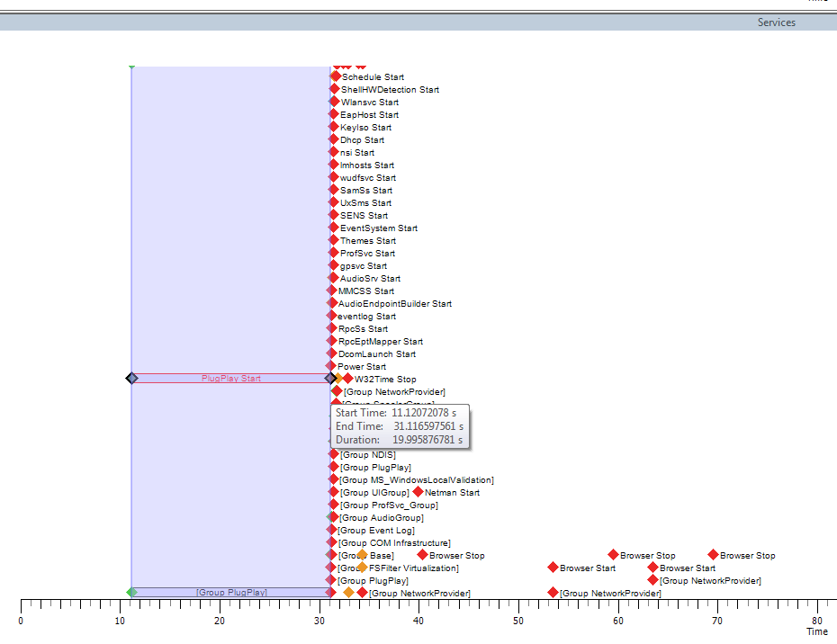Select the Netman Start event marker
Screen dimensions: 837x644
pyautogui.click(x=418, y=492)
